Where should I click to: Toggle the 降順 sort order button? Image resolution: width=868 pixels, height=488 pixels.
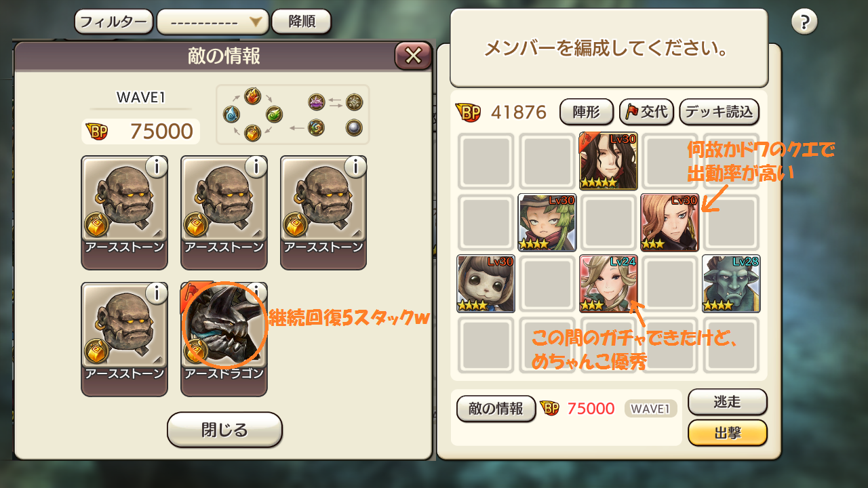pyautogui.click(x=301, y=22)
